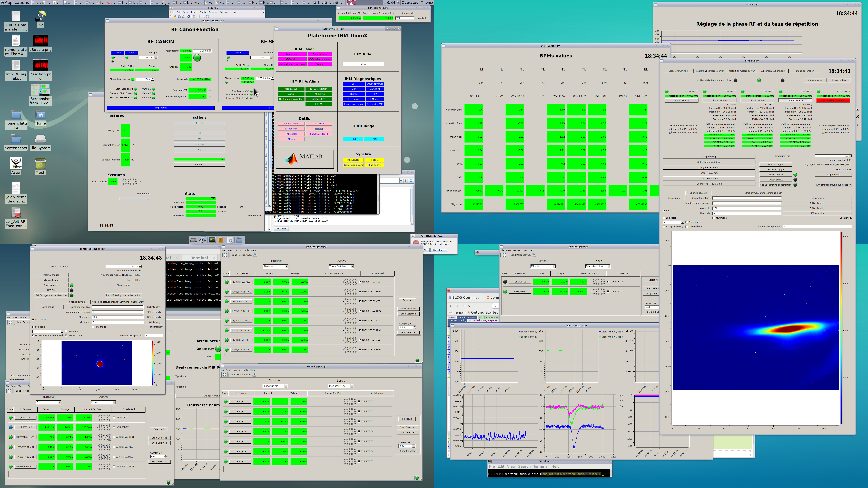Open the Trash desktop icon
Viewport: 868px width, 488px height.
(41, 164)
